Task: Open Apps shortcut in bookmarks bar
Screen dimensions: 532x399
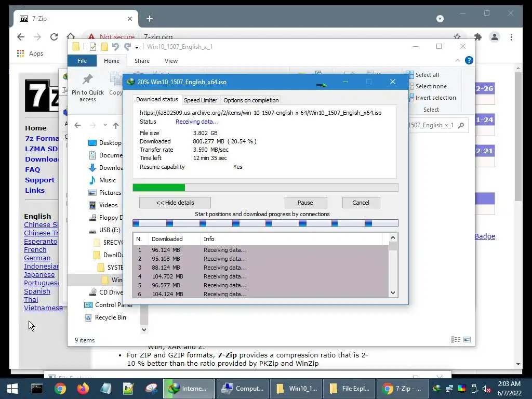Action: [30, 54]
